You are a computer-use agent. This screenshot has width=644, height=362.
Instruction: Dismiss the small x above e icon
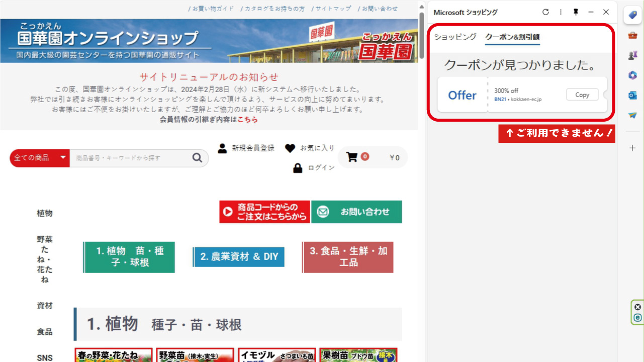638,307
